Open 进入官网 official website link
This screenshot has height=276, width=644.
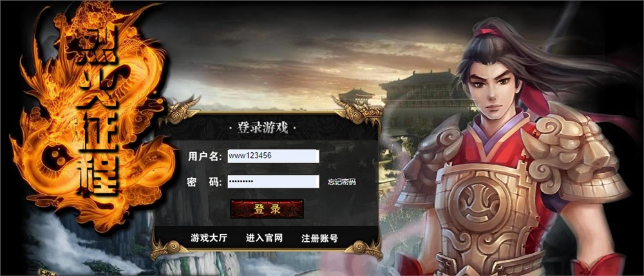coord(265,238)
